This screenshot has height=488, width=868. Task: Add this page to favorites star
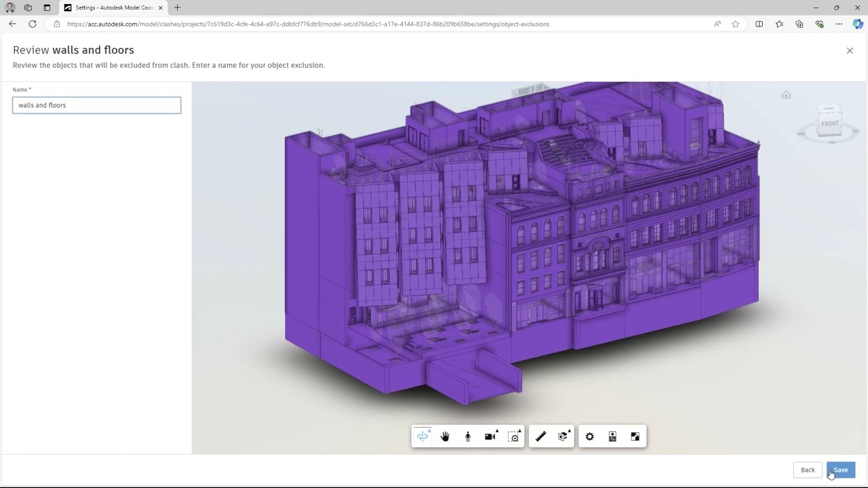pos(736,24)
